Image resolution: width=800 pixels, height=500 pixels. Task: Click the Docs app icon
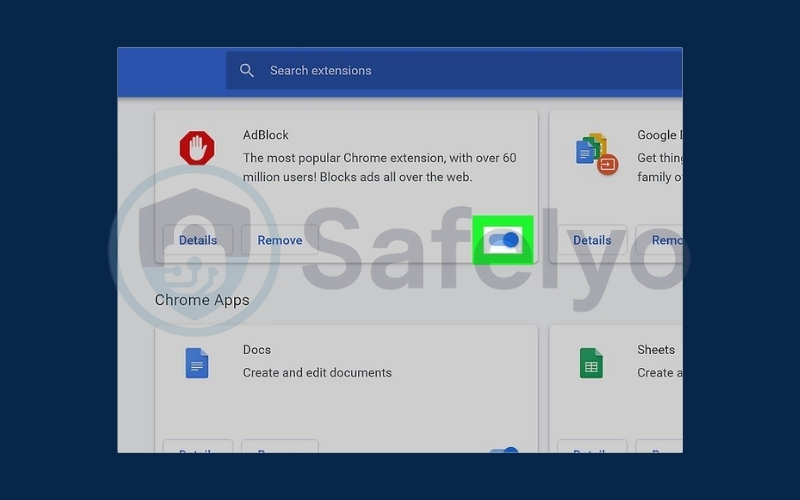[x=197, y=363]
